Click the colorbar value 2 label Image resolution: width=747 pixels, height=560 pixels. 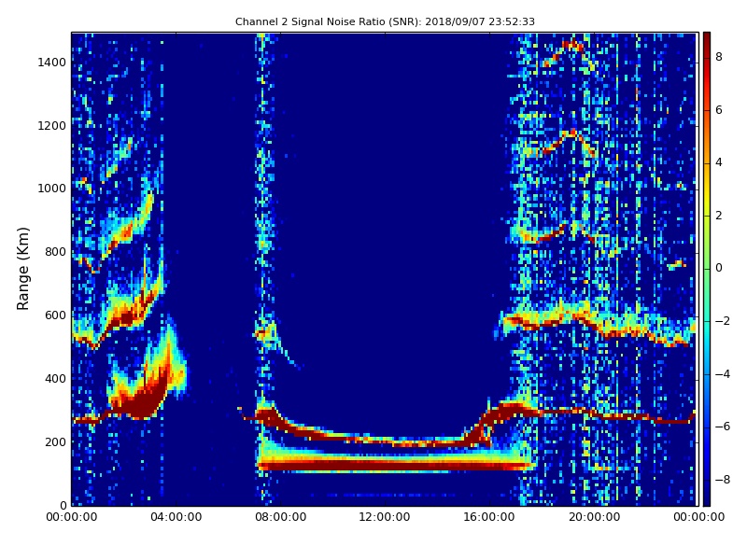coord(719,216)
